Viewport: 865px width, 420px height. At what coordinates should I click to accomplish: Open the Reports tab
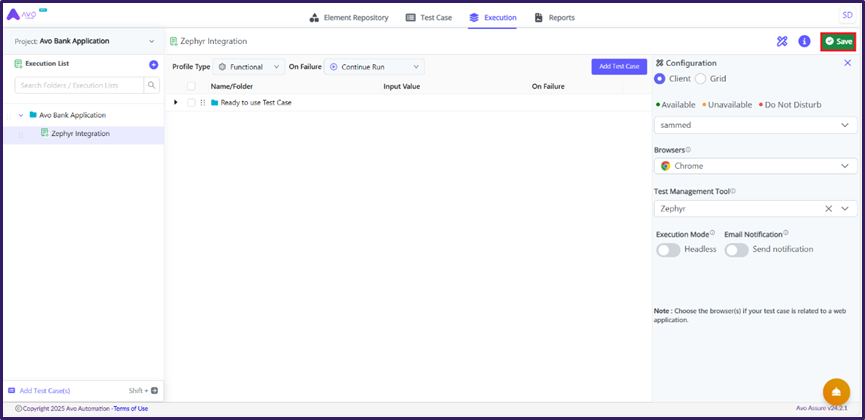(x=555, y=18)
